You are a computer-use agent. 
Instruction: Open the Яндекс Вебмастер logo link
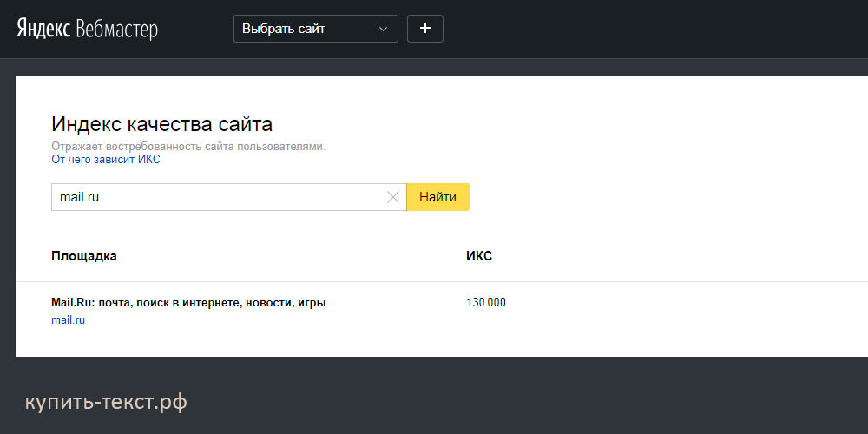coord(88,29)
